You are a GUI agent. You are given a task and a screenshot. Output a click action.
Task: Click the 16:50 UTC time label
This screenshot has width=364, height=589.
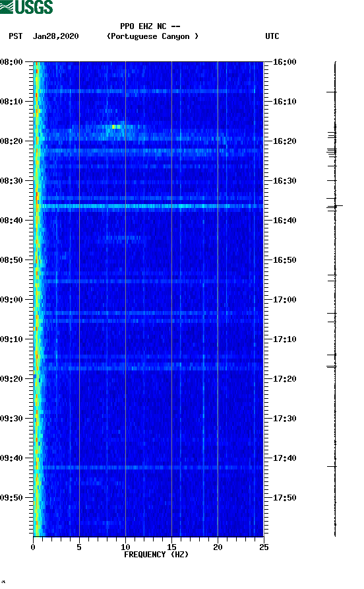pos(284,260)
